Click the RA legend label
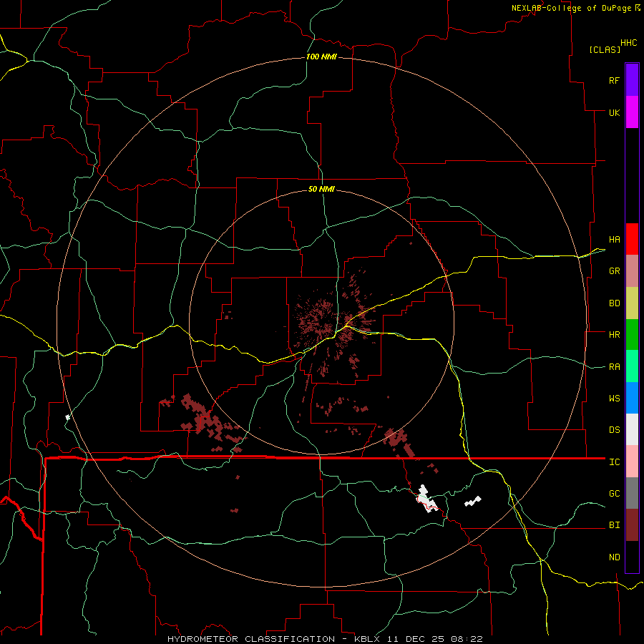Image resolution: width=644 pixels, height=644 pixels. [614, 367]
